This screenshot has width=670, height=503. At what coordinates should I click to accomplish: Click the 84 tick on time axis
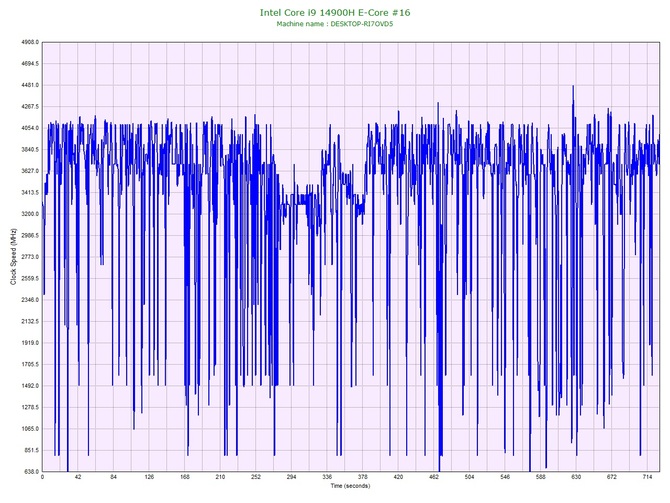[113, 477]
